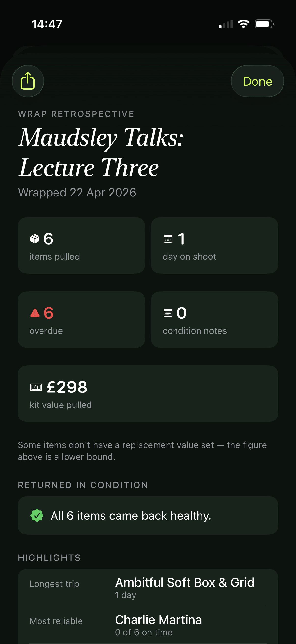Tap the box icon beside items pulled
This screenshot has width=296, height=644.
coord(35,239)
